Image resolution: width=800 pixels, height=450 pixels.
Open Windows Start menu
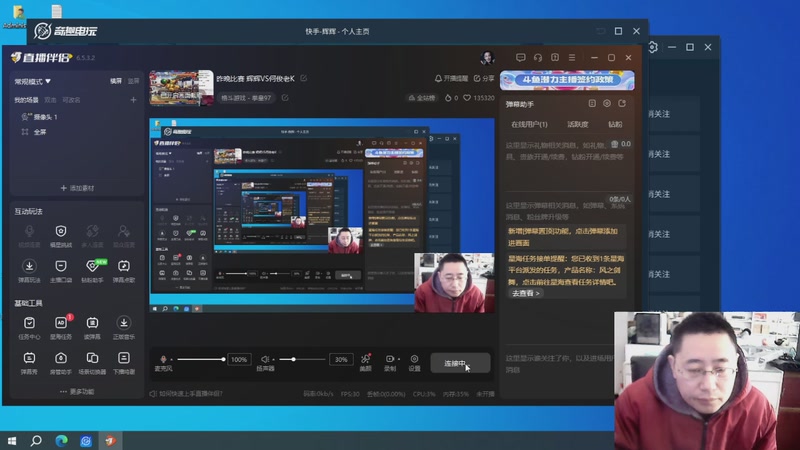(12, 440)
